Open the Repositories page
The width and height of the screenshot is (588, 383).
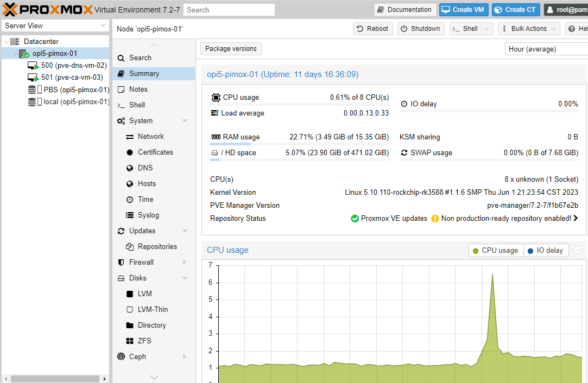[154, 247]
